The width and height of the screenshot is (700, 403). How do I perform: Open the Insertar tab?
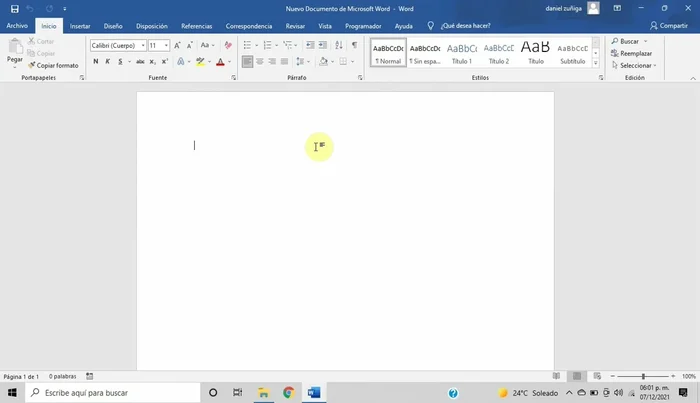click(x=80, y=26)
